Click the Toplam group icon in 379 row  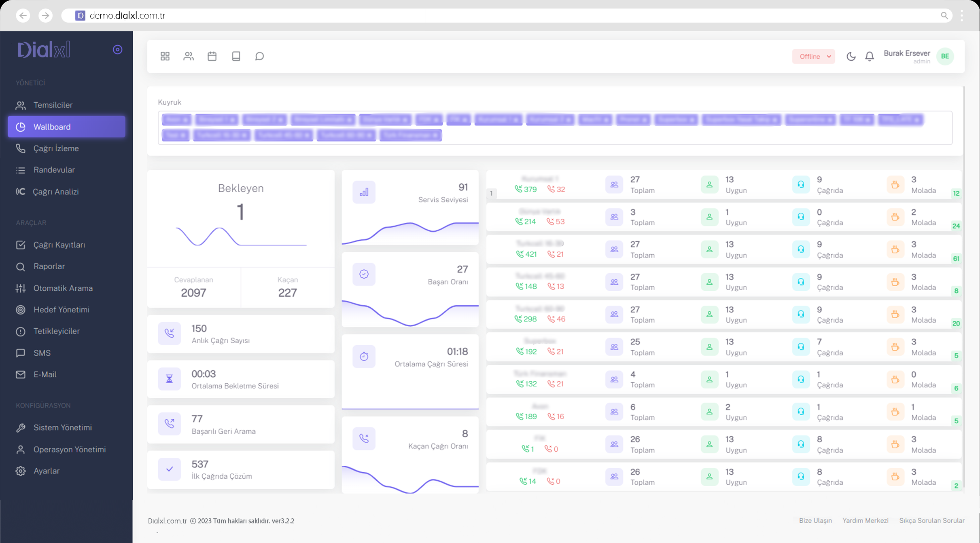(x=614, y=185)
